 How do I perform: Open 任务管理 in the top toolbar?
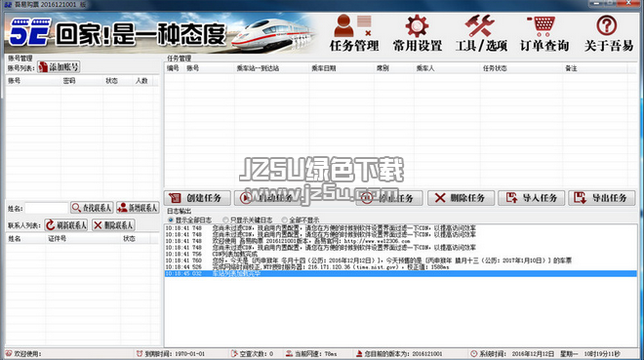point(354,34)
